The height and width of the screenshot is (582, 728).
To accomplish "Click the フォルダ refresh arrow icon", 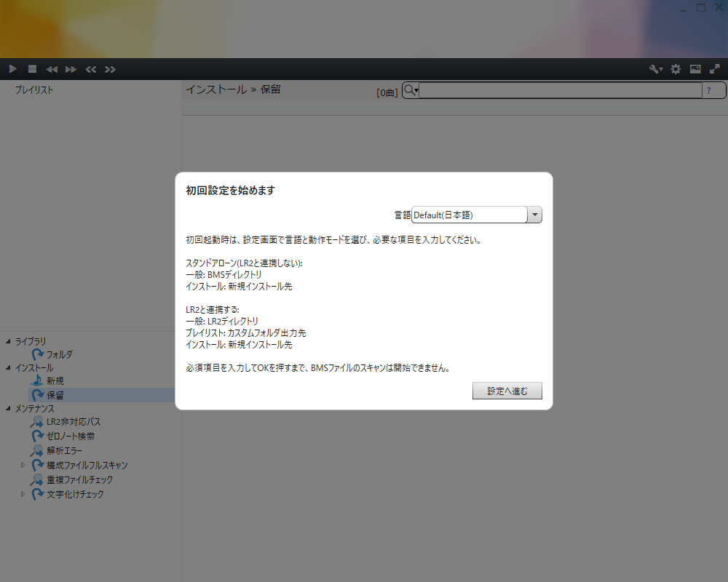I will pyautogui.click(x=38, y=354).
